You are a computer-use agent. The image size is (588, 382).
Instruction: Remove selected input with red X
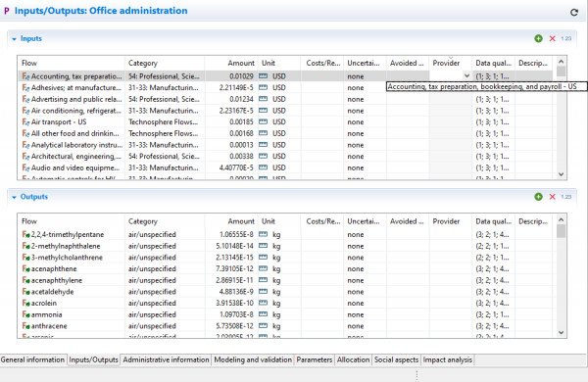point(552,38)
